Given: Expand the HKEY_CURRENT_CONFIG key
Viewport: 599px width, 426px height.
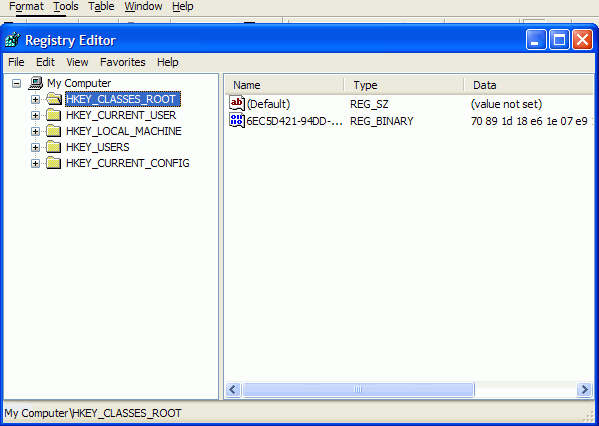Looking at the screenshot, I should (35, 164).
